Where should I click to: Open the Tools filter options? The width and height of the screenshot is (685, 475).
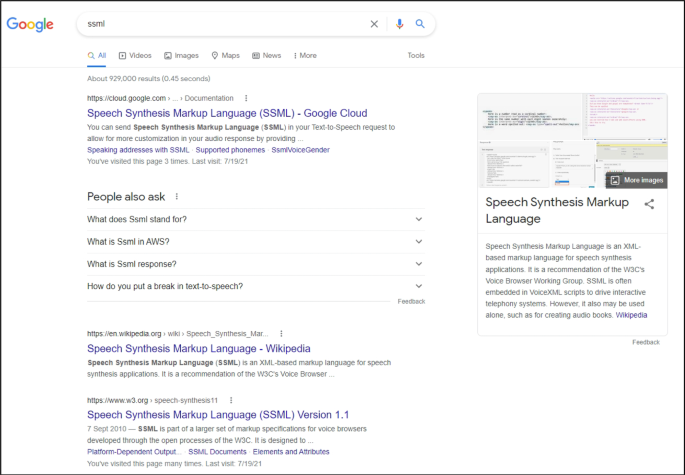coord(416,55)
